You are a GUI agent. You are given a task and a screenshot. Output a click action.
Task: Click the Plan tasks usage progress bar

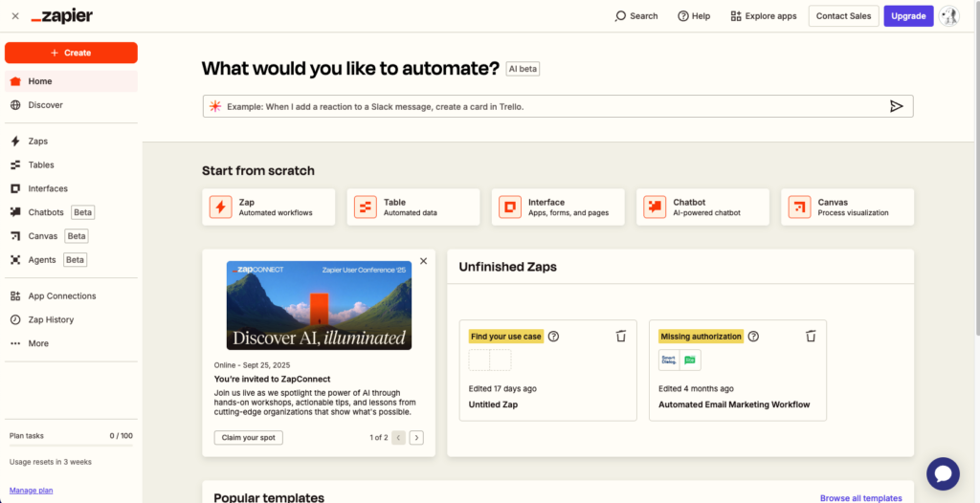pos(71,446)
